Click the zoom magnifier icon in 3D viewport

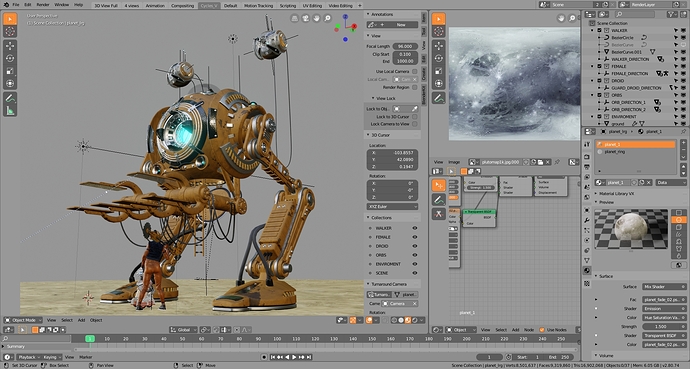pos(327,18)
